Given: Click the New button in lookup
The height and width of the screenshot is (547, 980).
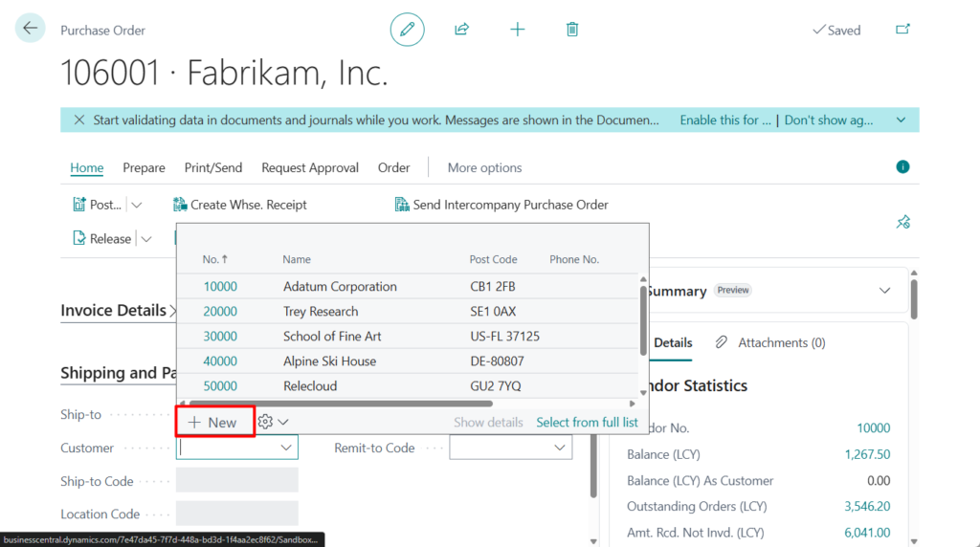Looking at the screenshot, I should pyautogui.click(x=213, y=422).
